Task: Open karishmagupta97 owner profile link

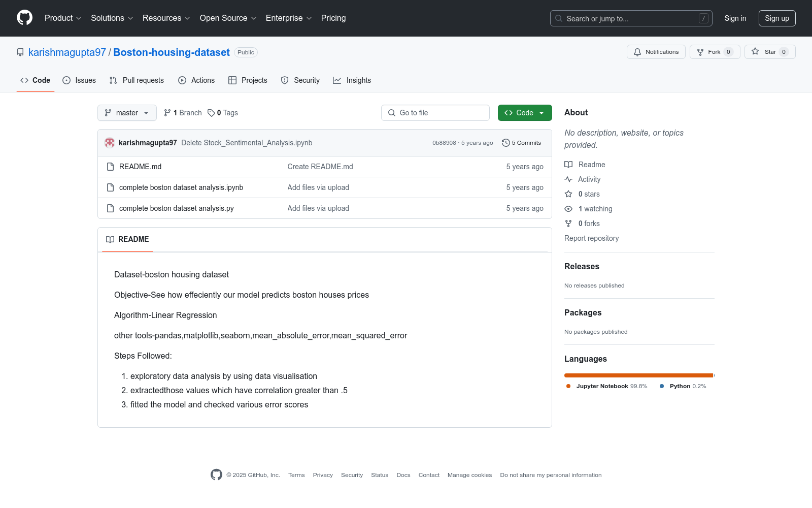Action: [67, 52]
